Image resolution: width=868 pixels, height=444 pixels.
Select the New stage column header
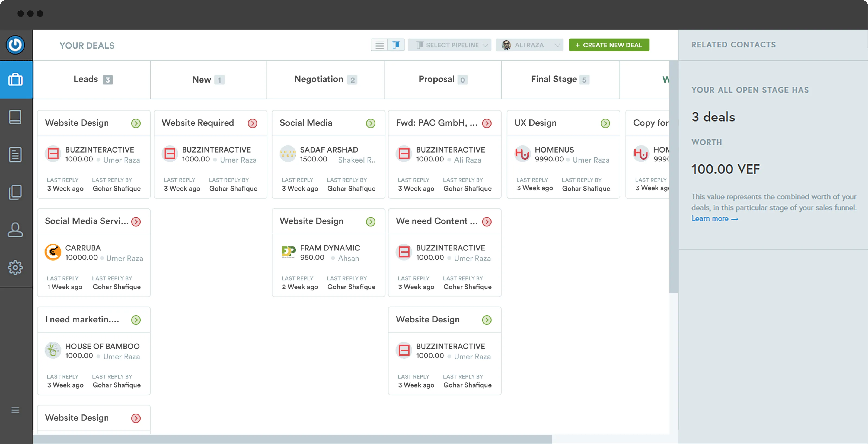click(x=209, y=80)
